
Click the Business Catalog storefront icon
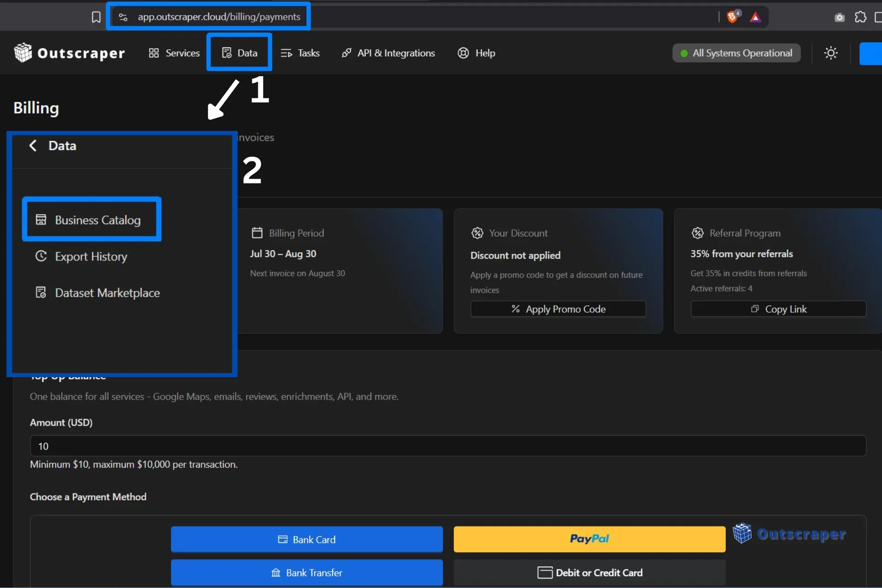pos(41,220)
